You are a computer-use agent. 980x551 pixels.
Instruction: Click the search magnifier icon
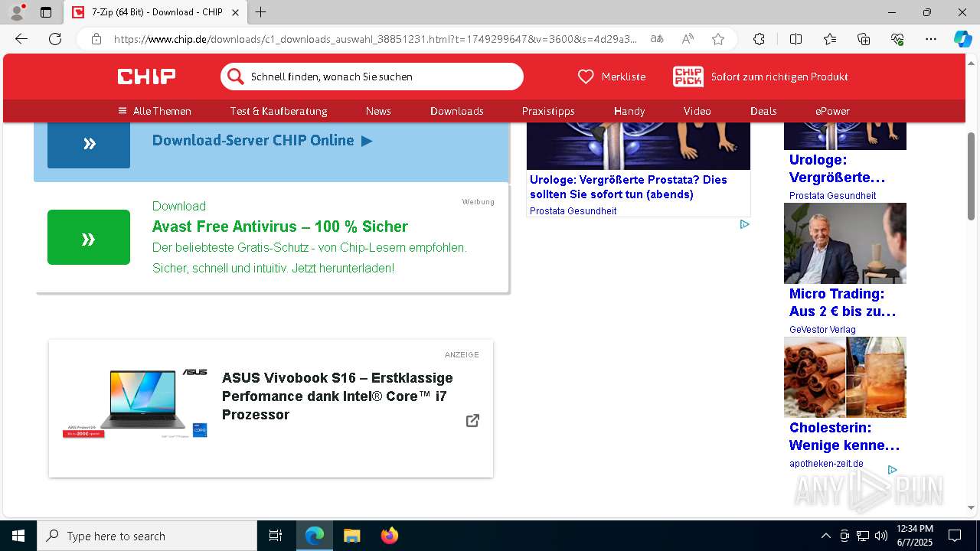[x=236, y=77]
